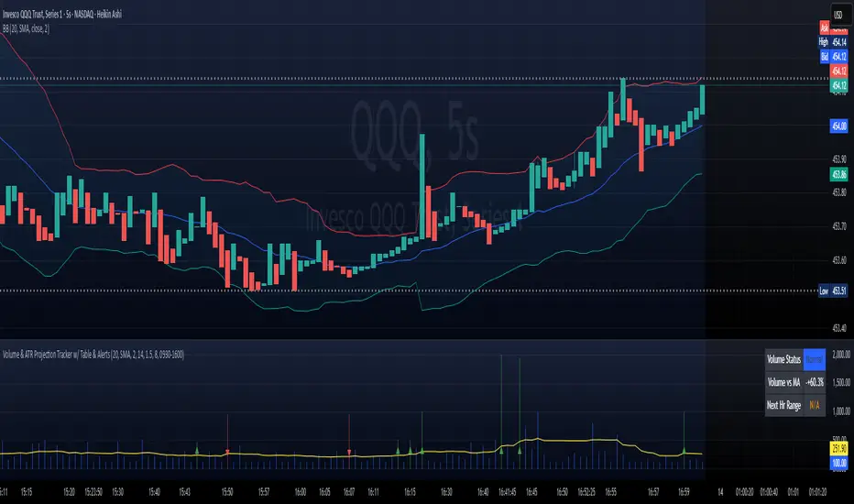Click the 453.70 price axis tick
This screenshot has height=504, width=854.
(x=839, y=226)
